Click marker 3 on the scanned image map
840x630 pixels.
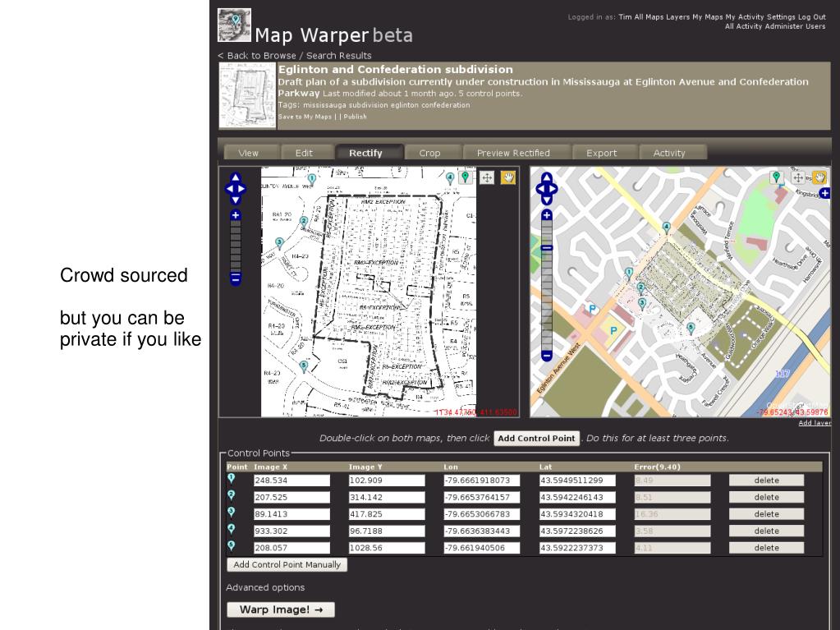point(279,243)
